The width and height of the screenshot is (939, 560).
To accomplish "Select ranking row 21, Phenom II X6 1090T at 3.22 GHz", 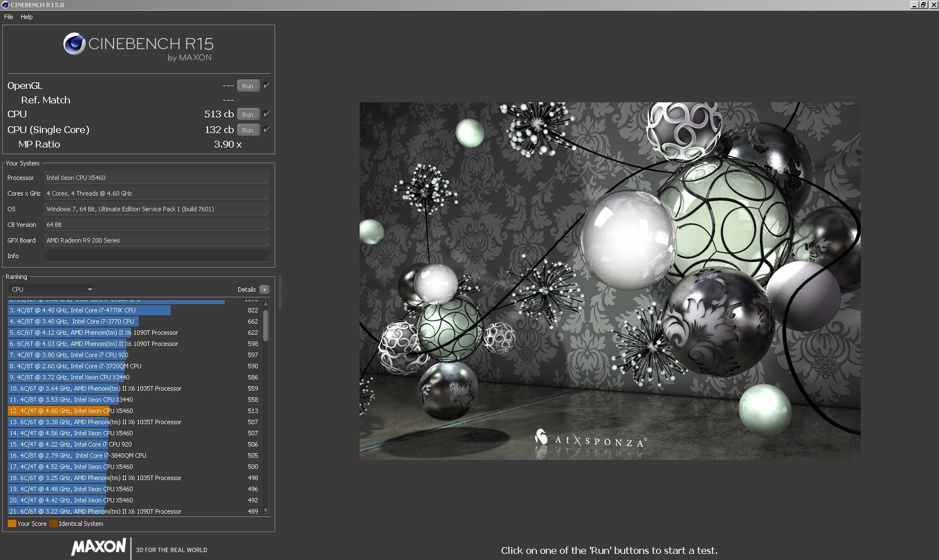I will [x=134, y=511].
